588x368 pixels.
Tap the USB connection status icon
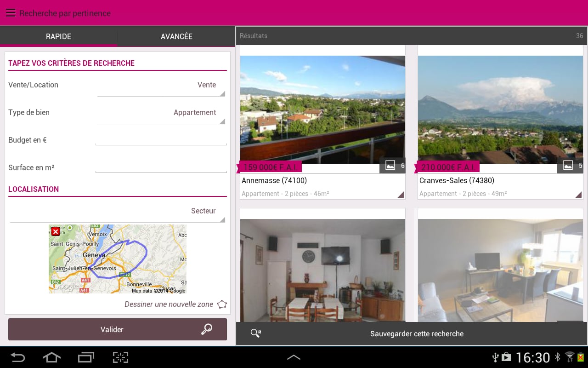coord(495,357)
